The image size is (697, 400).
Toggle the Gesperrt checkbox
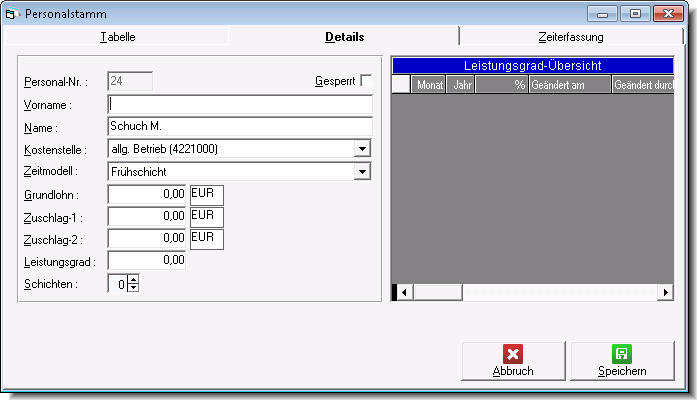365,80
